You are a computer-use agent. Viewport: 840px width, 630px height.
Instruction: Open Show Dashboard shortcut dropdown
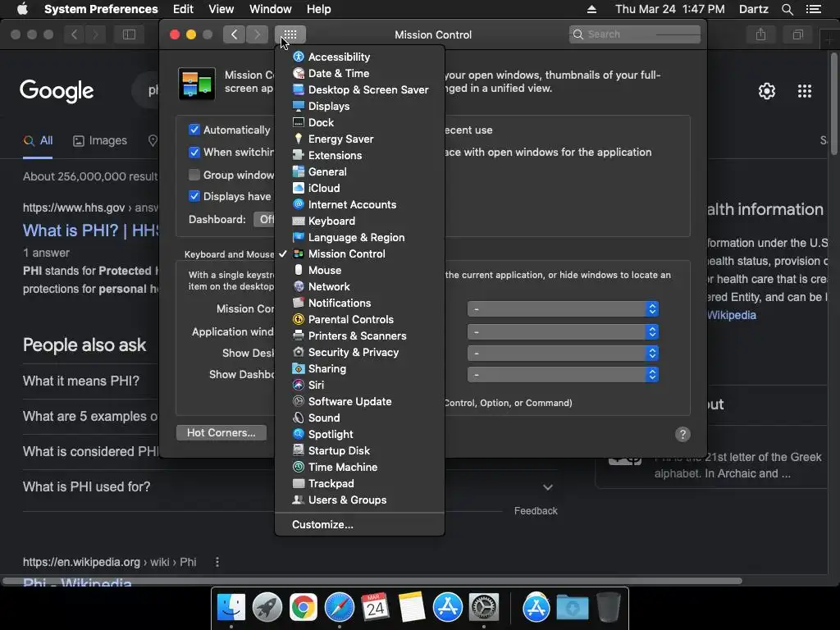[563, 374]
